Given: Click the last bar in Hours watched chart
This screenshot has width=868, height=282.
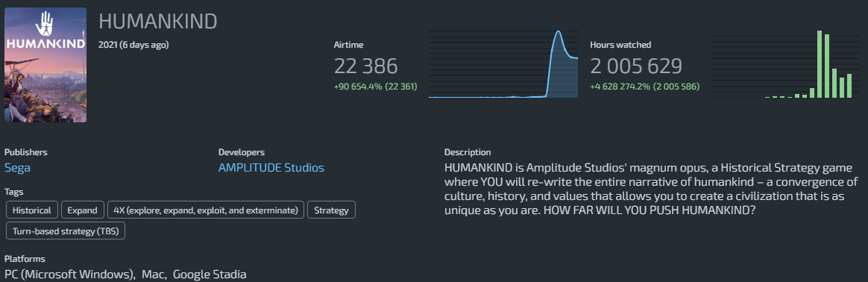Looking at the screenshot, I should point(849,86).
